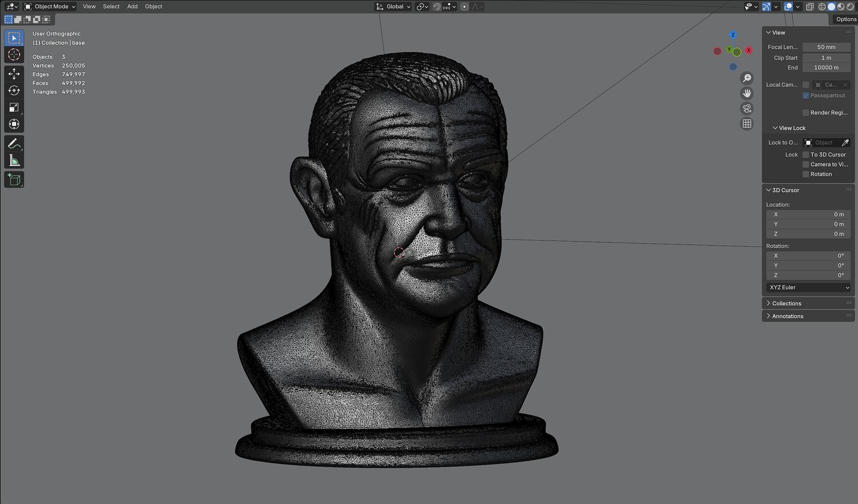Viewport: 858px width, 504px height.
Task: Click the red X axis gizmo ball
Action: (x=748, y=50)
